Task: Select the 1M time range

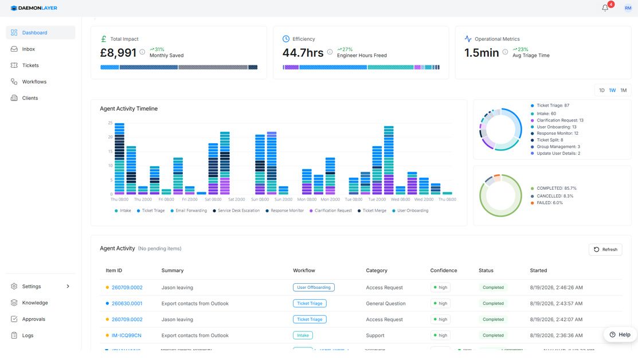Action: (x=623, y=91)
